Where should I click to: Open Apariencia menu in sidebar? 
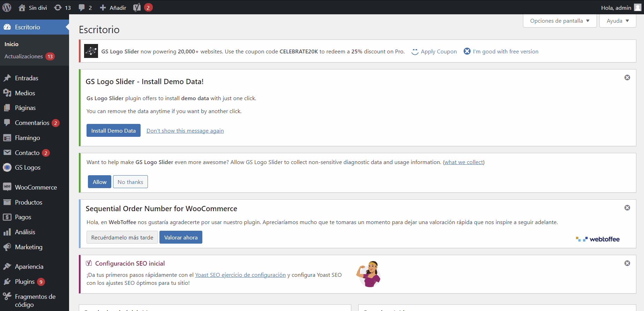[x=29, y=267]
